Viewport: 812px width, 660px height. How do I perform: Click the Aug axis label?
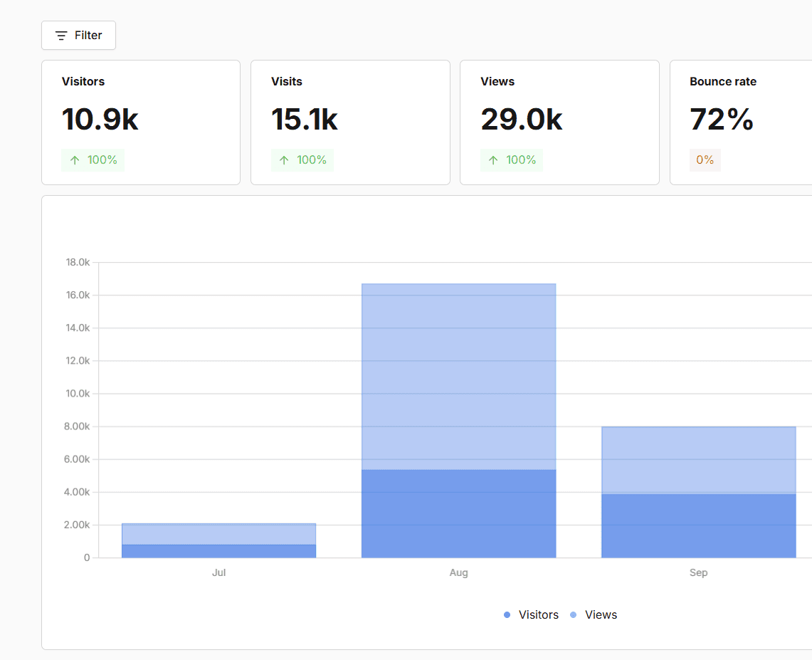tap(459, 572)
